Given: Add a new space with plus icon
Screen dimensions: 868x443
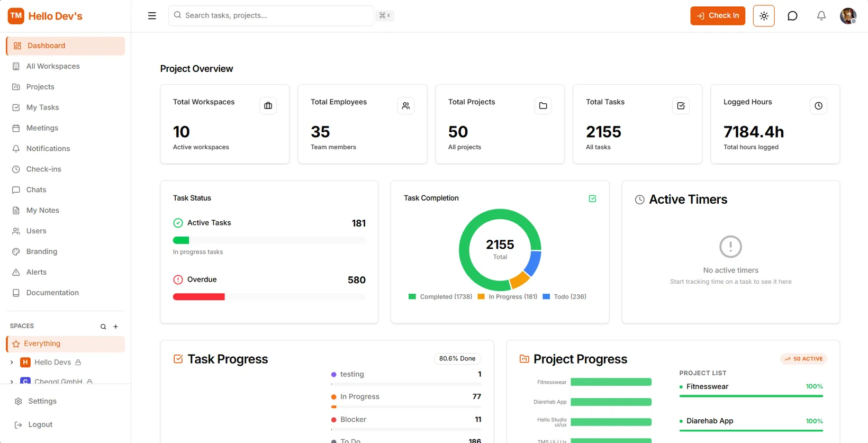Looking at the screenshot, I should (x=115, y=327).
